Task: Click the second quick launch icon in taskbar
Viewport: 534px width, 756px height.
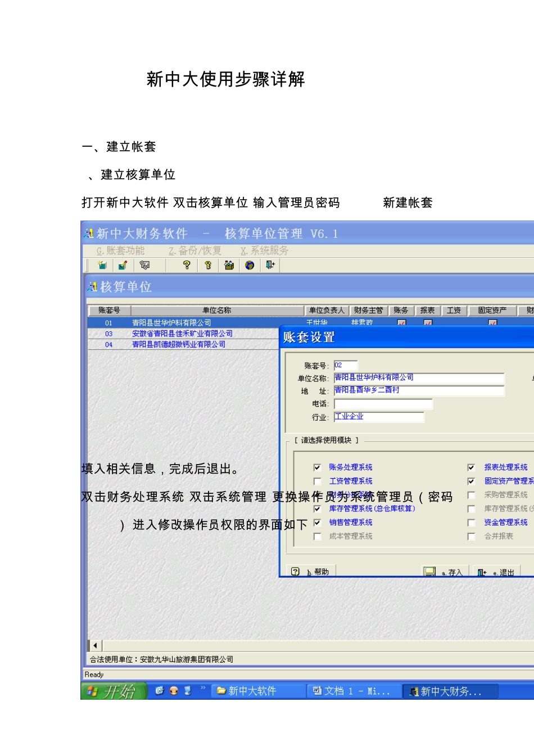Action: click(x=174, y=691)
